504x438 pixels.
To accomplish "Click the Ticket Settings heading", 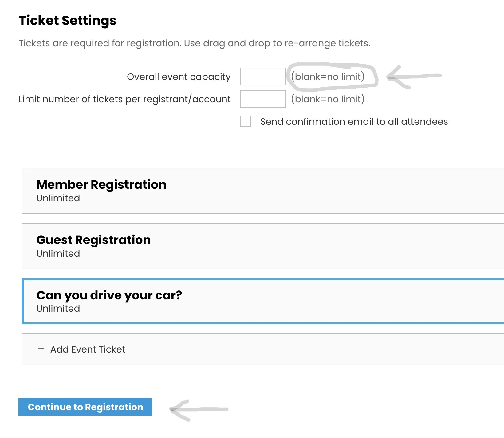I will pos(68,21).
